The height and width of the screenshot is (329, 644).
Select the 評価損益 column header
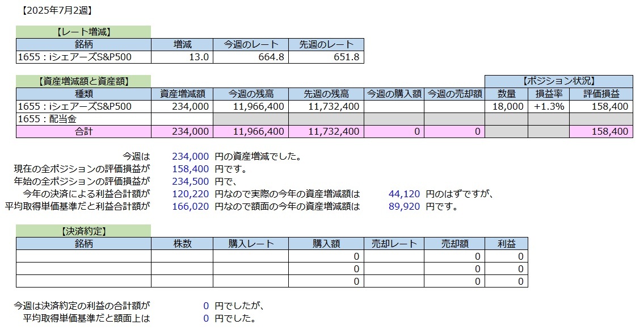(x=601, y=94)
